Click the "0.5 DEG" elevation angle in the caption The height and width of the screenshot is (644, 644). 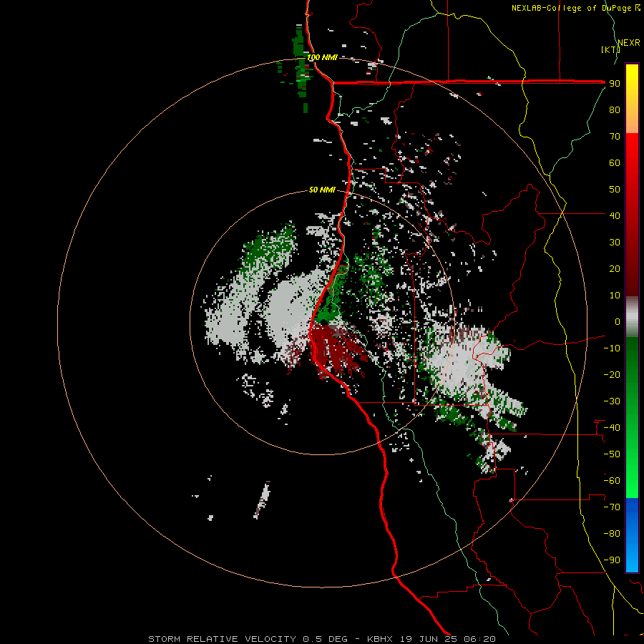click(325, 639)
